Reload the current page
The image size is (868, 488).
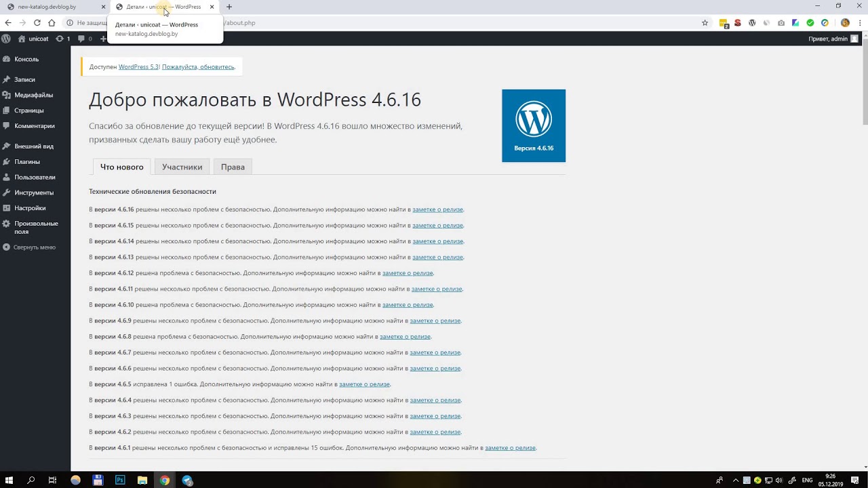click(x=37, y=22)
